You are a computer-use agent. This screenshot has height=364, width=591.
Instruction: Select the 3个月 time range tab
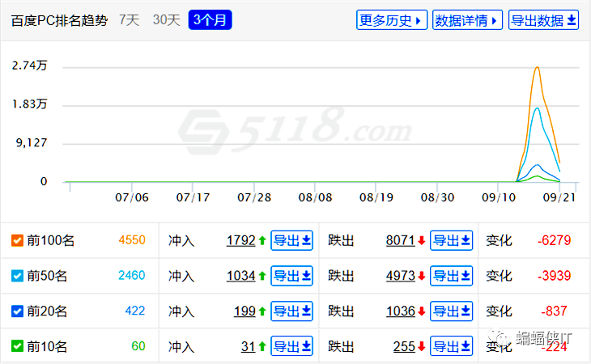click(x=210, y=20)
